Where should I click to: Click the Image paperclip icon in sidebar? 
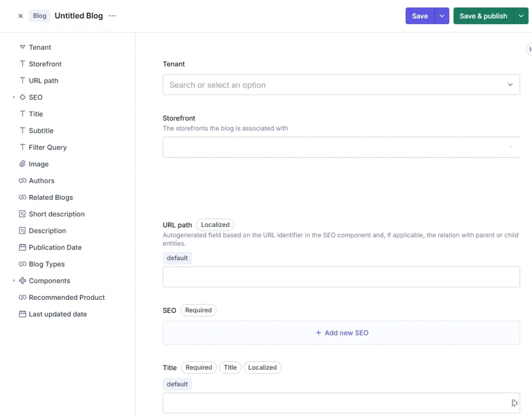(x=22, y=164)
